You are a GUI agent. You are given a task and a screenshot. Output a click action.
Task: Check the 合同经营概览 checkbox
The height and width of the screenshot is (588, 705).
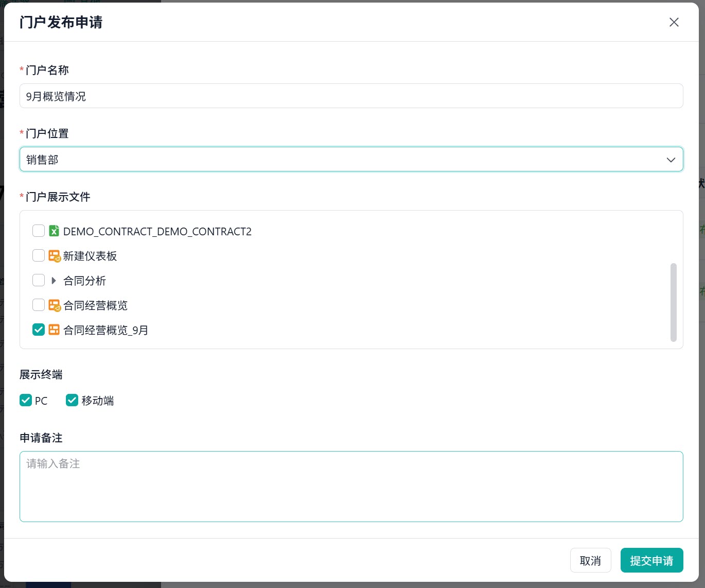pos(39,305)
